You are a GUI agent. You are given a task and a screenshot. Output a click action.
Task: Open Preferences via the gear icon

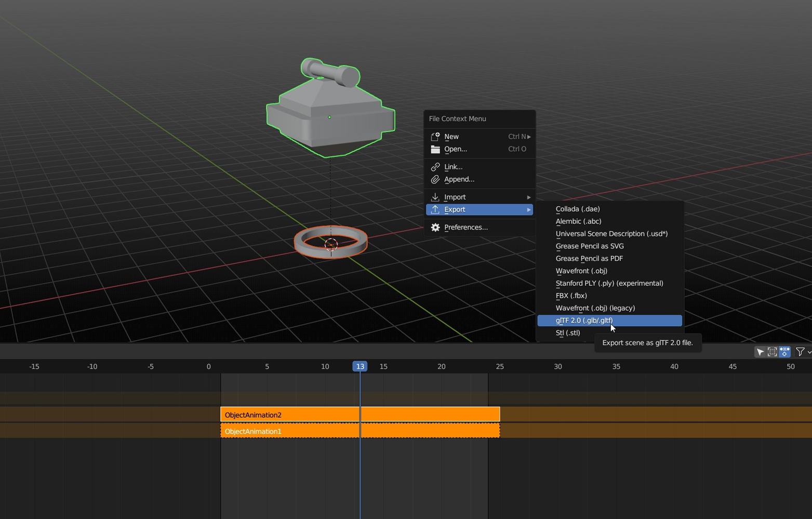[x=435, y=227]
